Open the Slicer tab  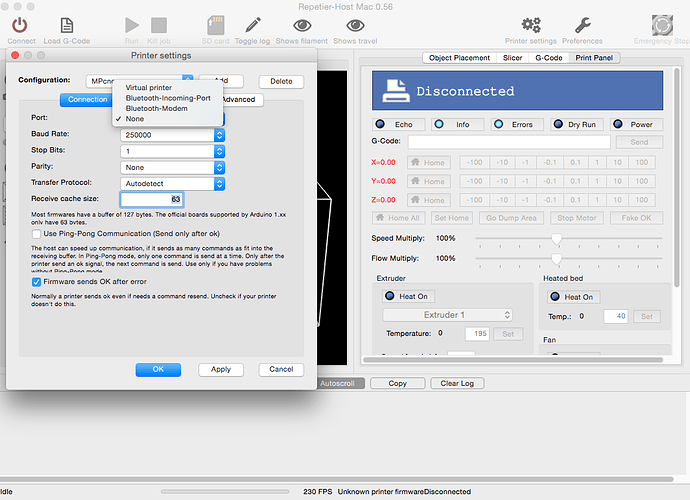click(x=512, y=58)
